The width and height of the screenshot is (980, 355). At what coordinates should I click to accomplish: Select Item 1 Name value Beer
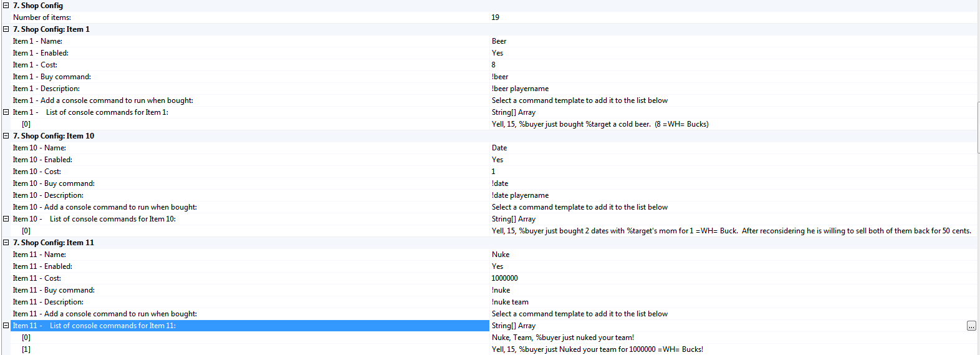pos(499,41)
